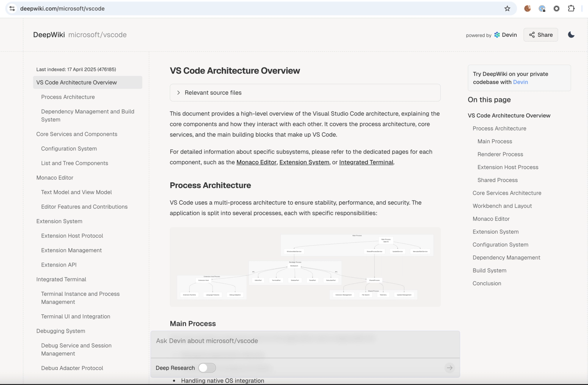Image resolution: width=588 pixels, height=385 pixels.
Task: Switch to dark mode with moon icon
Action: point(571,35)
